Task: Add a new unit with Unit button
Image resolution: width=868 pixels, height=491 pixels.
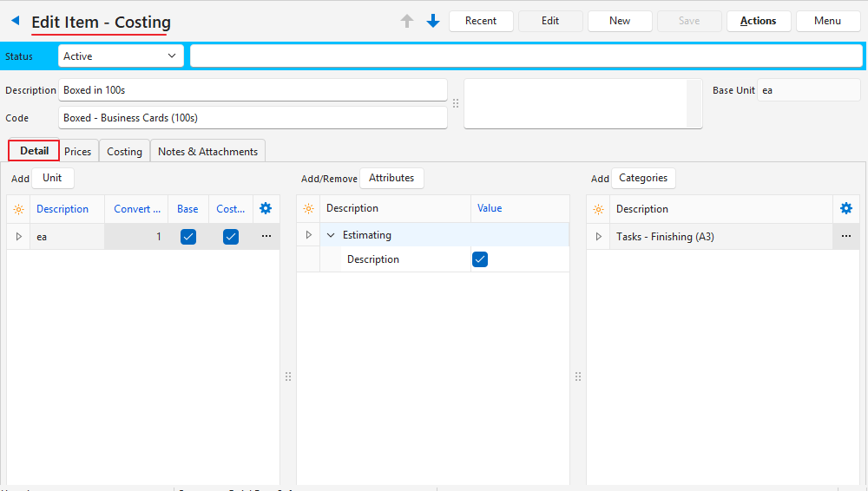Action: (x=53, y=178)
